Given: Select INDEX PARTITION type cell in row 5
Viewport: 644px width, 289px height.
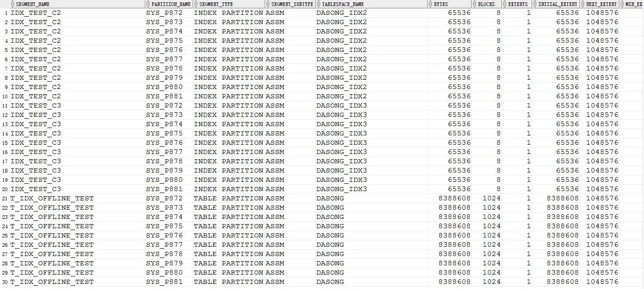Looking at the screenshot, I should coord(228,50).
